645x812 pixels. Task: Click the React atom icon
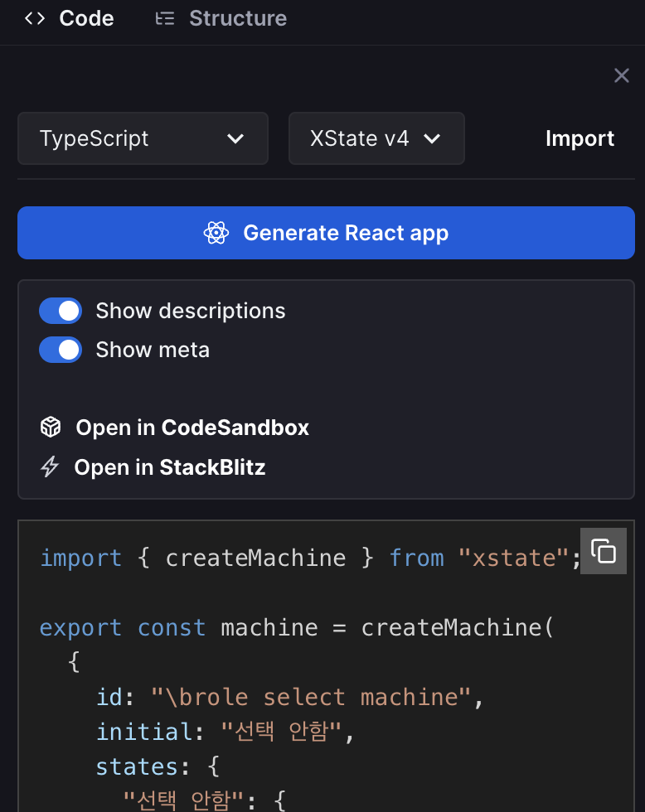(x=216, y=233)
